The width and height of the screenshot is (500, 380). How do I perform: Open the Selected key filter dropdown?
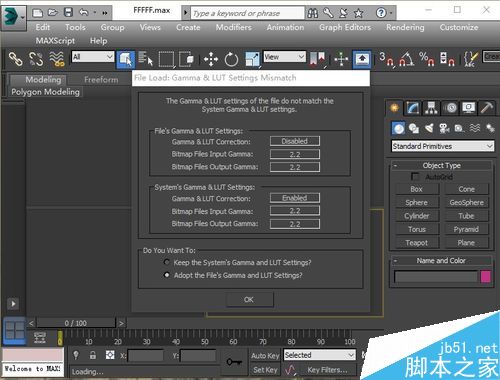click(x=320, y=355)
